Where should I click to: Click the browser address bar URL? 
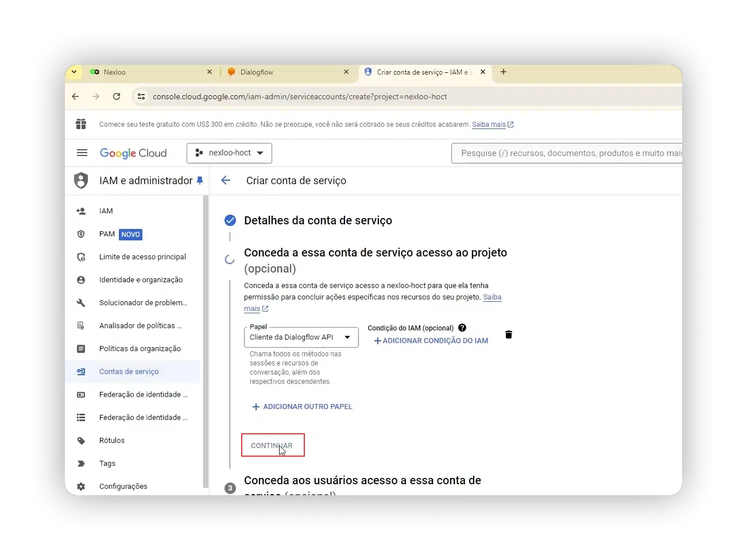pos(300,96)
